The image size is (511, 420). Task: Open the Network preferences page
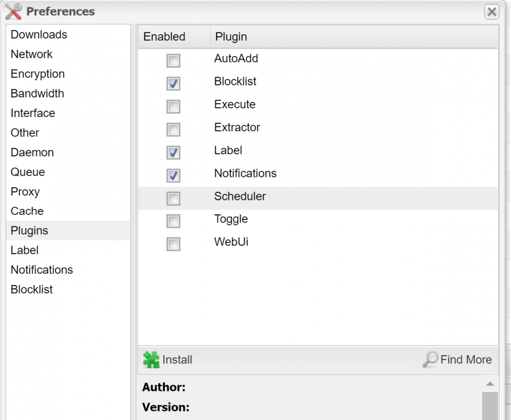tap(68, 54)
